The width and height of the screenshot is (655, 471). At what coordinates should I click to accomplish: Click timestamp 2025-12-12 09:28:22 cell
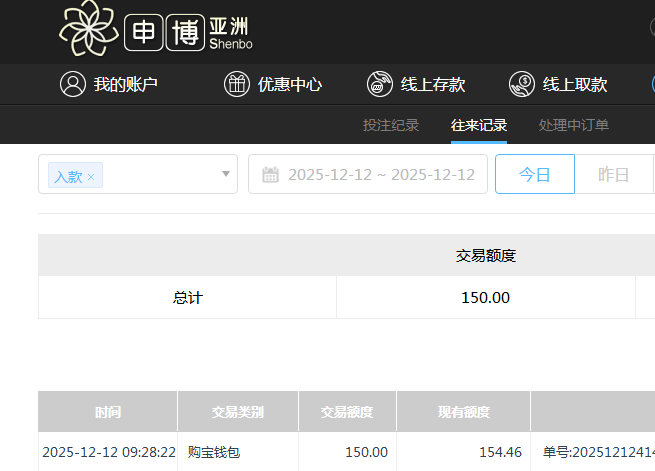(x=109, y=452)
